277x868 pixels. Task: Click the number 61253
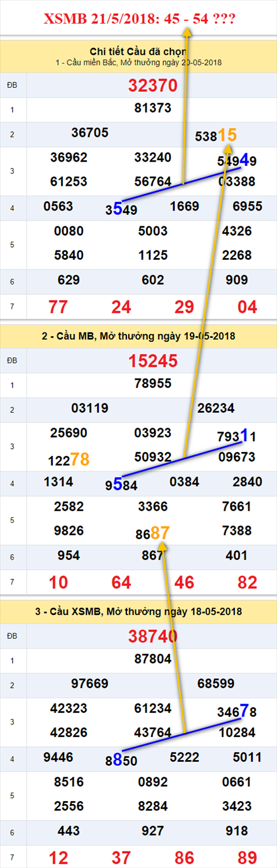click(x=69, y=182)
